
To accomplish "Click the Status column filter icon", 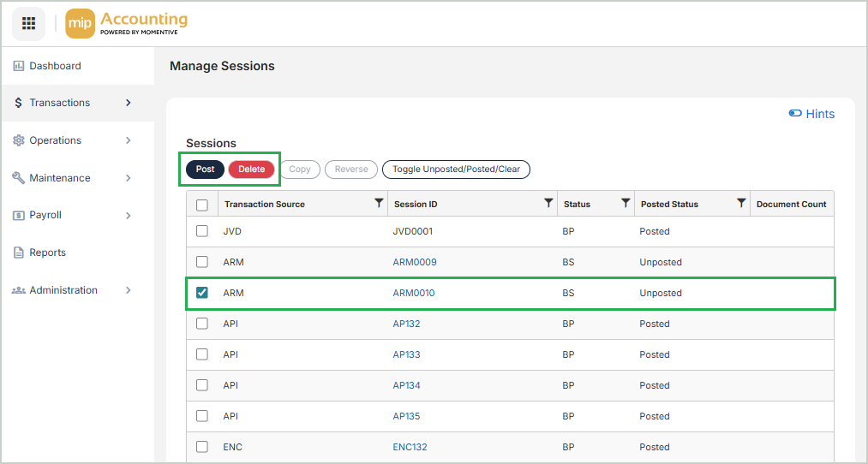I will pos(626,204).
